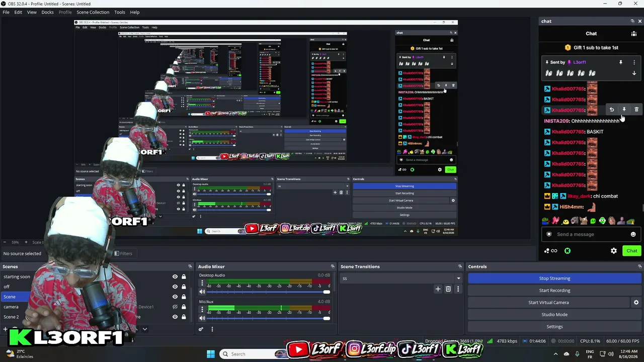Open the OneDrive cloud tray icon
The image size is (644, 362).
pos(567,354)
